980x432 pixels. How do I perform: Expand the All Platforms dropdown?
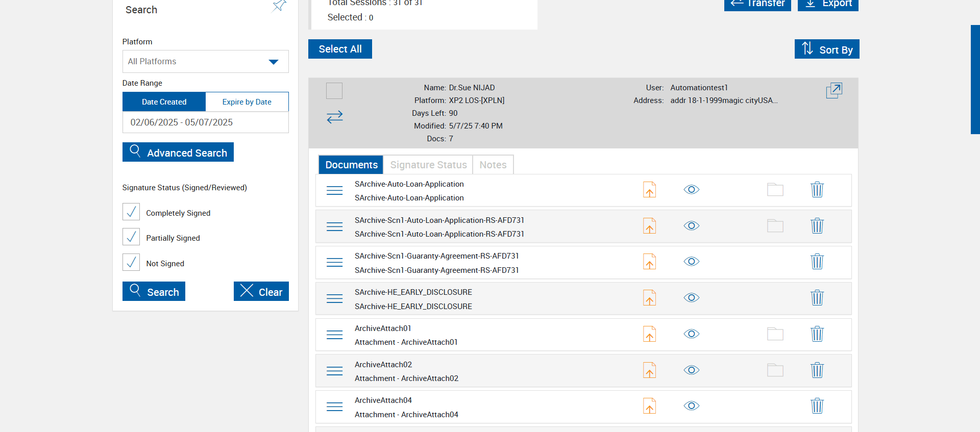pyautogui.click(x=206, y=62)
